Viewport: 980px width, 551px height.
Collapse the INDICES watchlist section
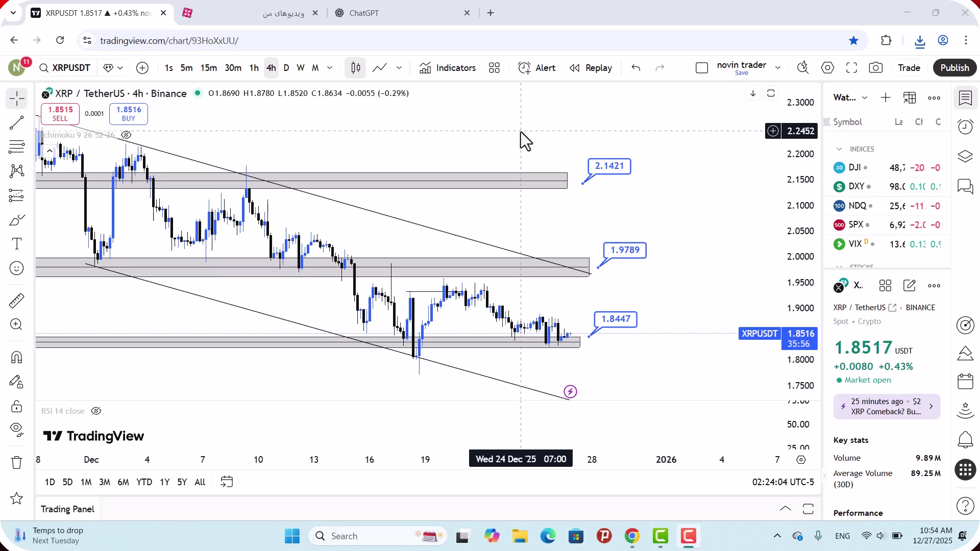pos(839,149)
